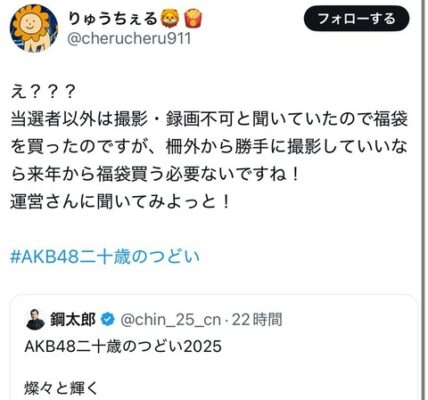Open the quoted tweet text AKB48二十歳のつどい2025
This screenshot has width=428, height=400.
[123, 347]
